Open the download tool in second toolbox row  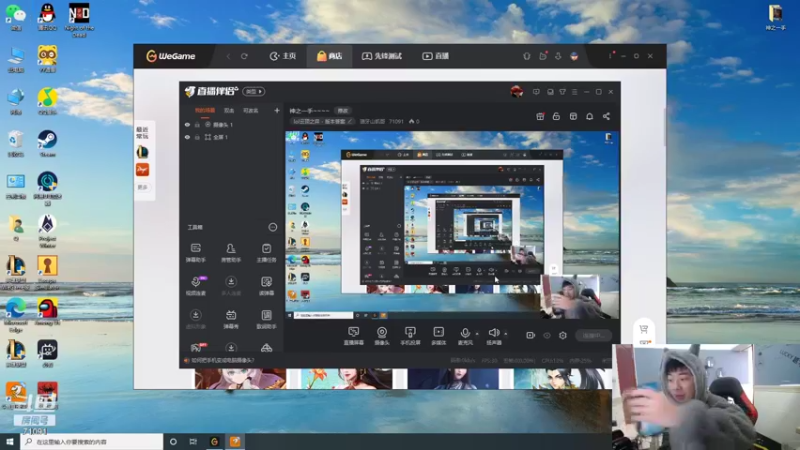(x=231, y=286)
